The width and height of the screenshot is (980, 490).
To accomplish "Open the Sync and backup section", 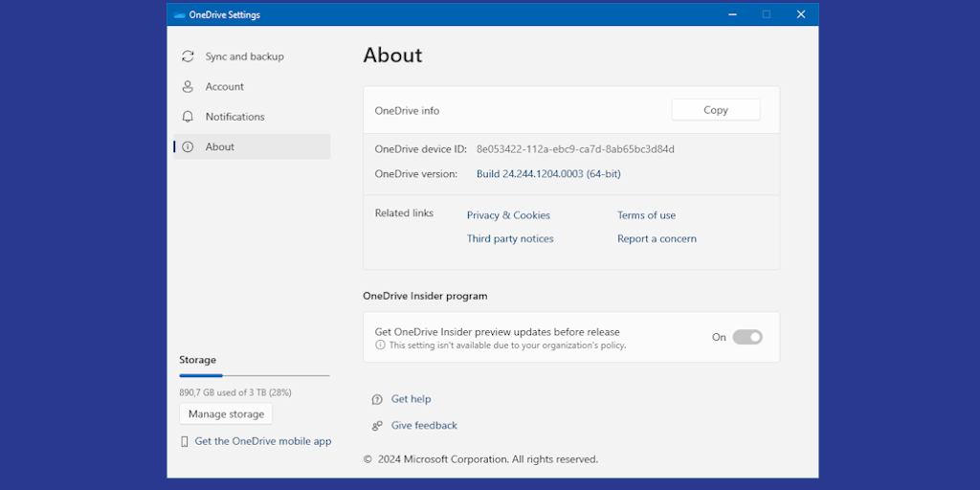I will coord(244,56).
